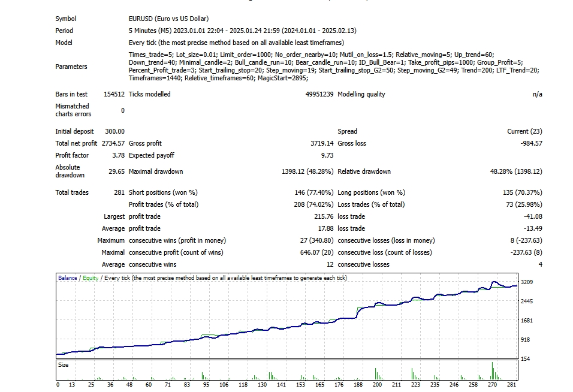Click Long positions value 135 (70.37%)
The image size is (573, 392).
[523, 192]
